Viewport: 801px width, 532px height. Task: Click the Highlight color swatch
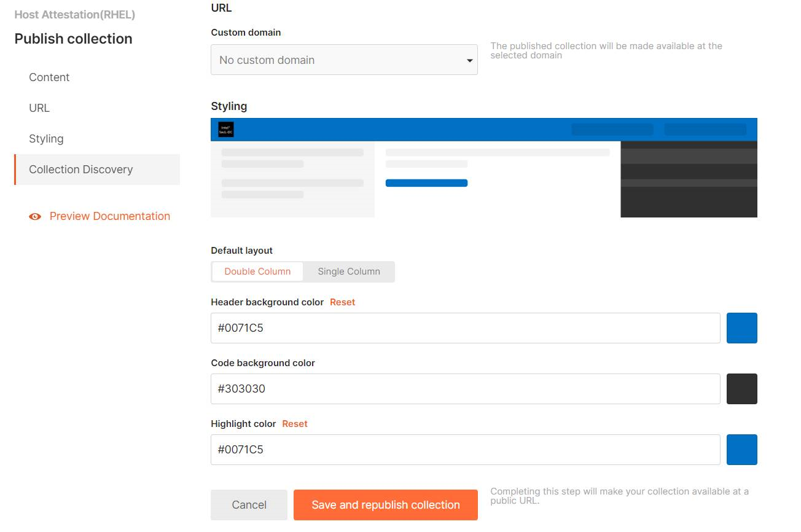(x=741, y=449)
